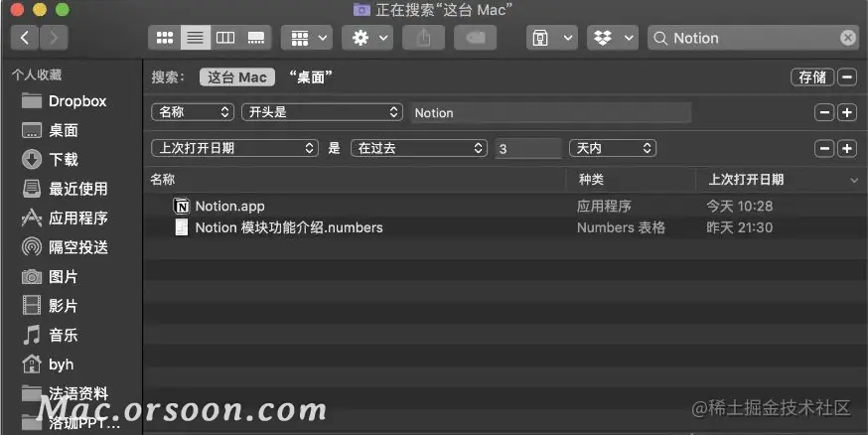
Task: Open the 上次打开日期 attribute dropdown
Action: point(234,148)
